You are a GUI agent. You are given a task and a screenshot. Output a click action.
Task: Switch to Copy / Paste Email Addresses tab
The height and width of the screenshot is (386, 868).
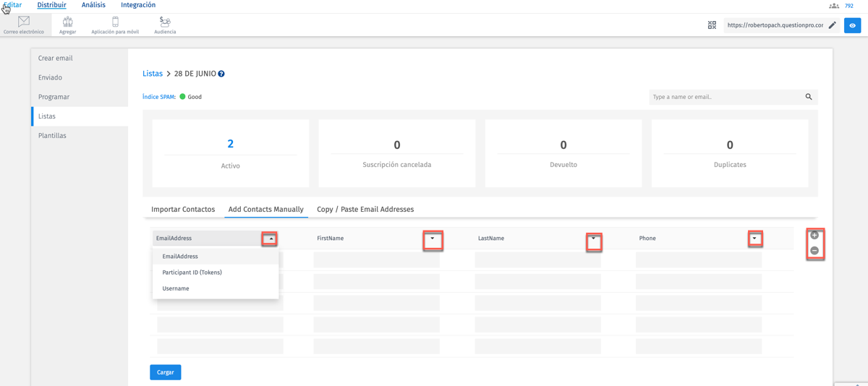point(365,210)
